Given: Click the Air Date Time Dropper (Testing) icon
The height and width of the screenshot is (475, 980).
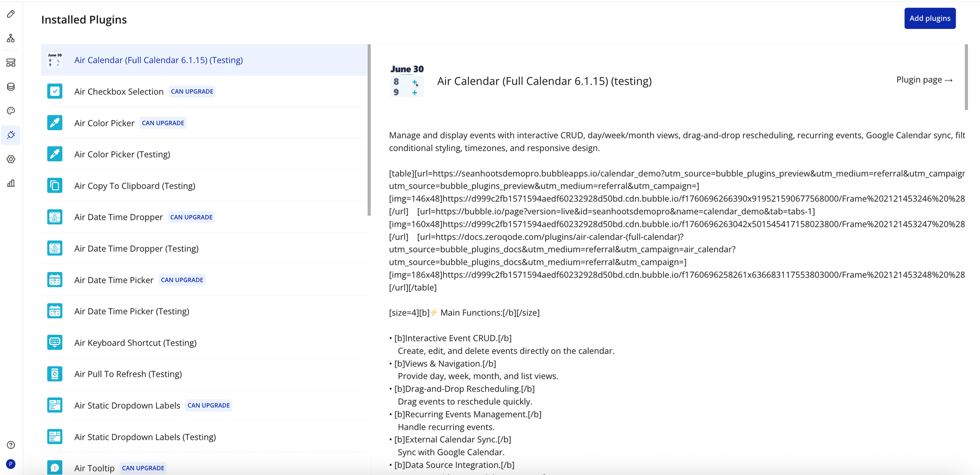Looking at the screenshot, I should click(55, 248).
